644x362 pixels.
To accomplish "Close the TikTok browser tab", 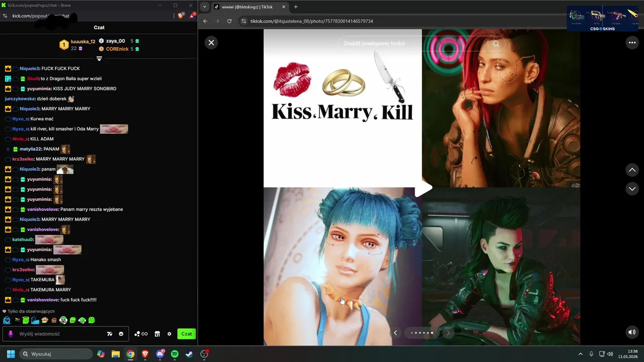I will tap(284, 7).
